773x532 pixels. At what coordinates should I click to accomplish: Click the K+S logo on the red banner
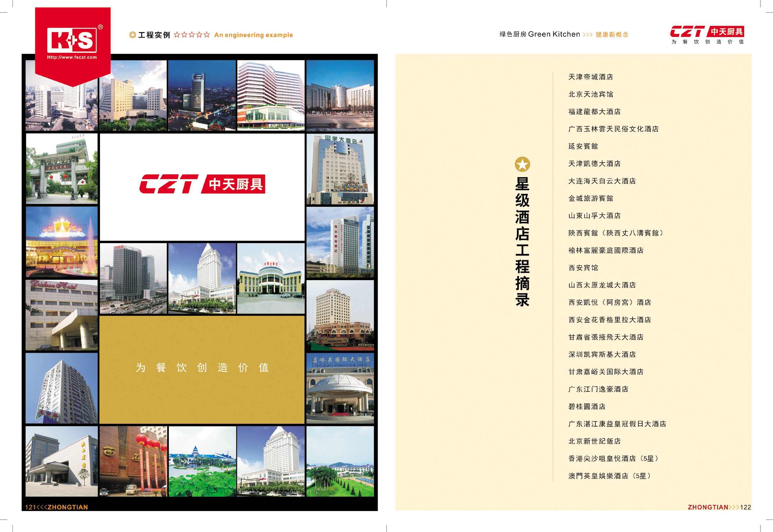pyautogui.click(x=72, y=40)
